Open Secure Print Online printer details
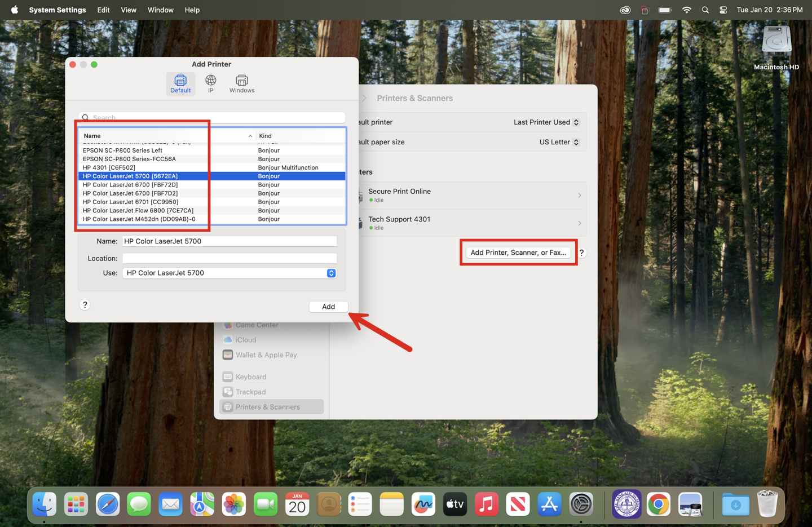The height and width of the screenshot is (527, 812). click(x=473, y=195)
